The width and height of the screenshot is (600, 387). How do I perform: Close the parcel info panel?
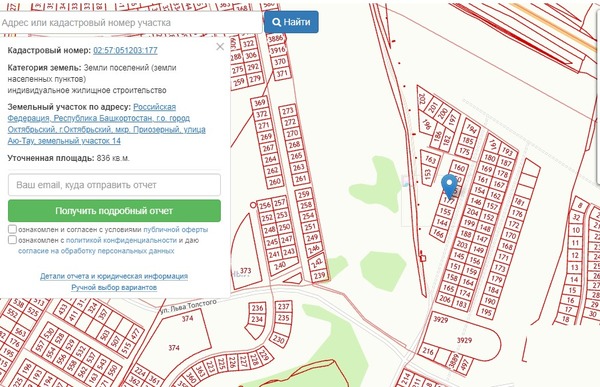click(220, 47)
